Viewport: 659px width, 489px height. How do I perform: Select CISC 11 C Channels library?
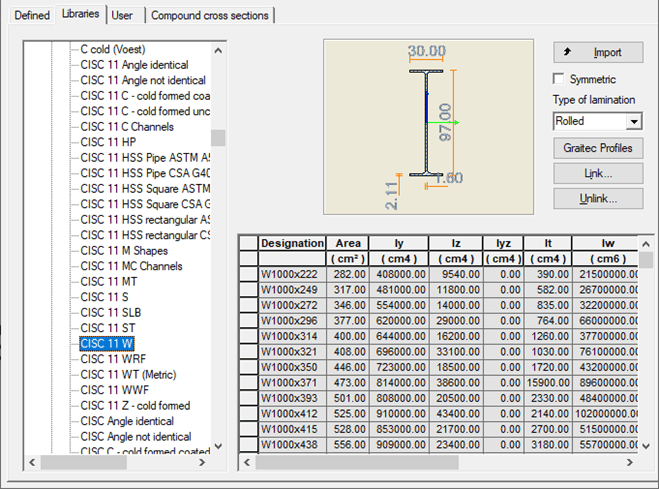[x=127, y=127]
